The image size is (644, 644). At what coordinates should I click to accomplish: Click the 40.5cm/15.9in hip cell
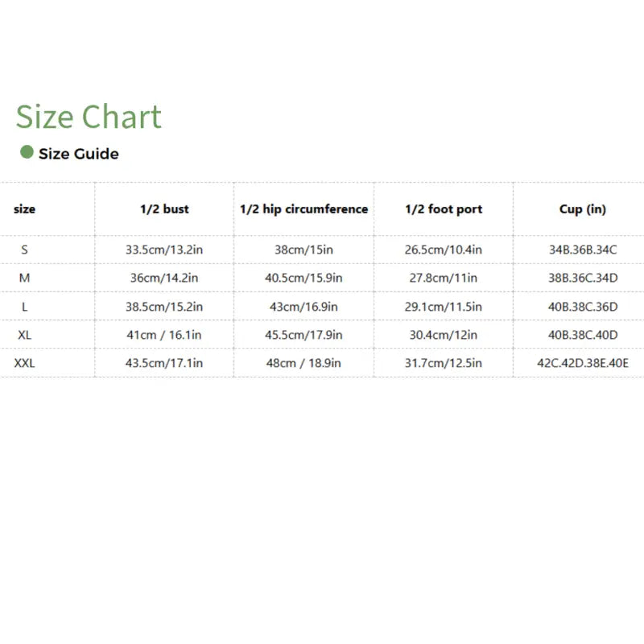click(303, 278)
